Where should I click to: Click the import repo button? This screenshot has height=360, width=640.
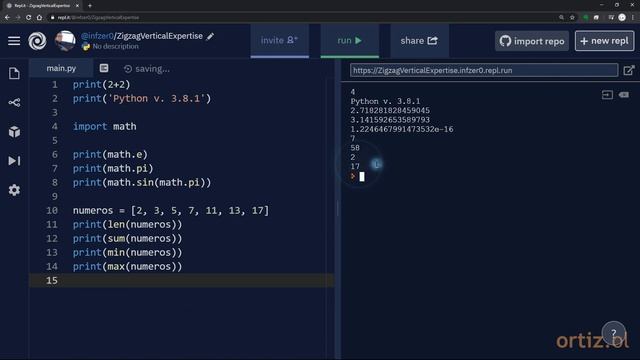click(x=532, y=41)
